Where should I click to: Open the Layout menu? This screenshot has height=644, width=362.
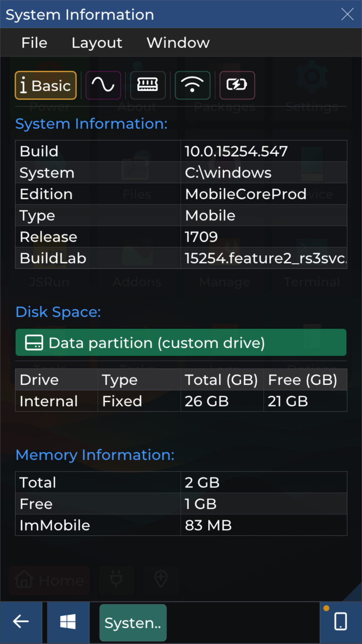(97, 43)
